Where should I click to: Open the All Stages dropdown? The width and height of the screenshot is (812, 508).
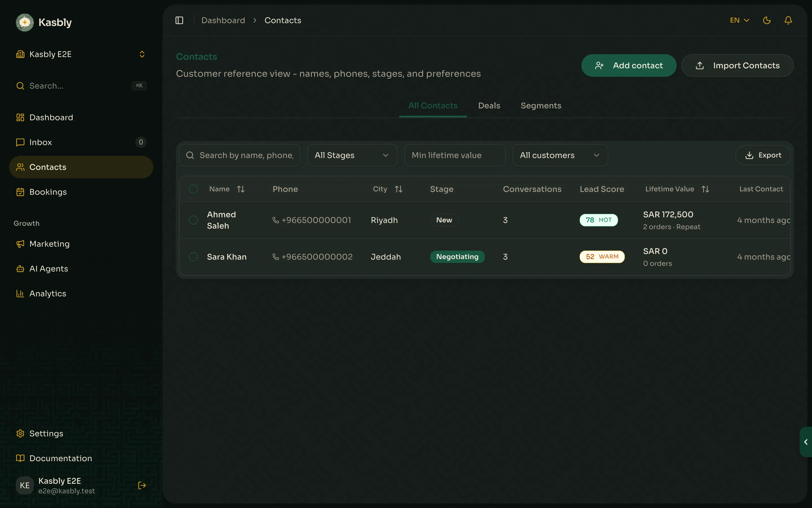tap(352, 155)
